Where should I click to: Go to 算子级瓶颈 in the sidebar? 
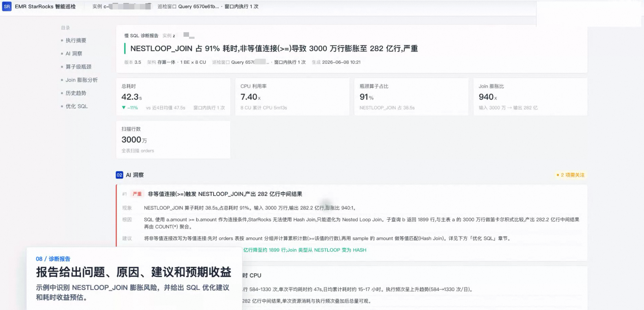(79, 67)
